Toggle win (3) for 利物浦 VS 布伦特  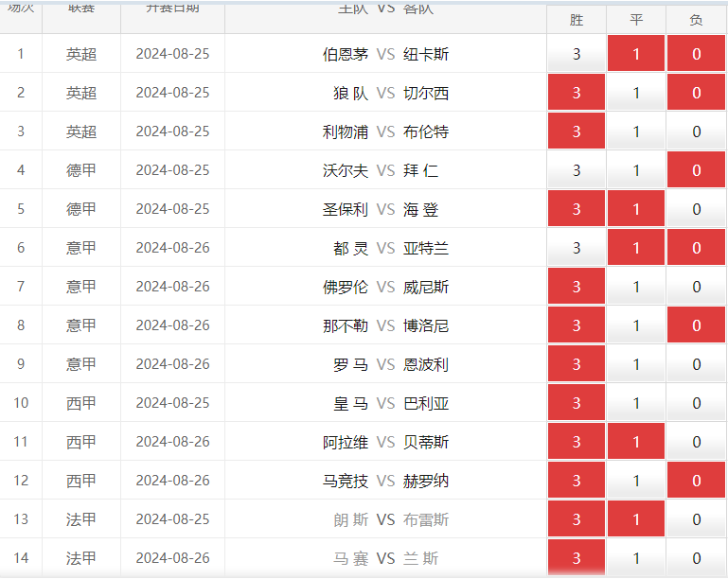[x=577, y=132]
